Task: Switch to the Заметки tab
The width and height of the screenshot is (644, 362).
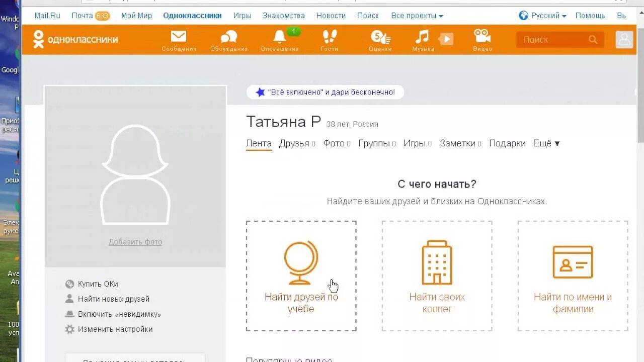Action: pyautogui.click(x=460, y=143)
